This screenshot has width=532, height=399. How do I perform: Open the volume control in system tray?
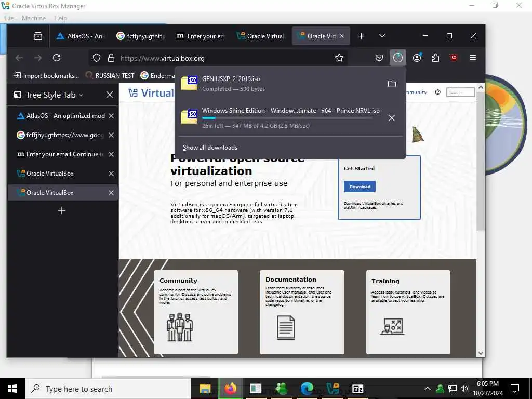pyautogui.click(x=464, y=389)
